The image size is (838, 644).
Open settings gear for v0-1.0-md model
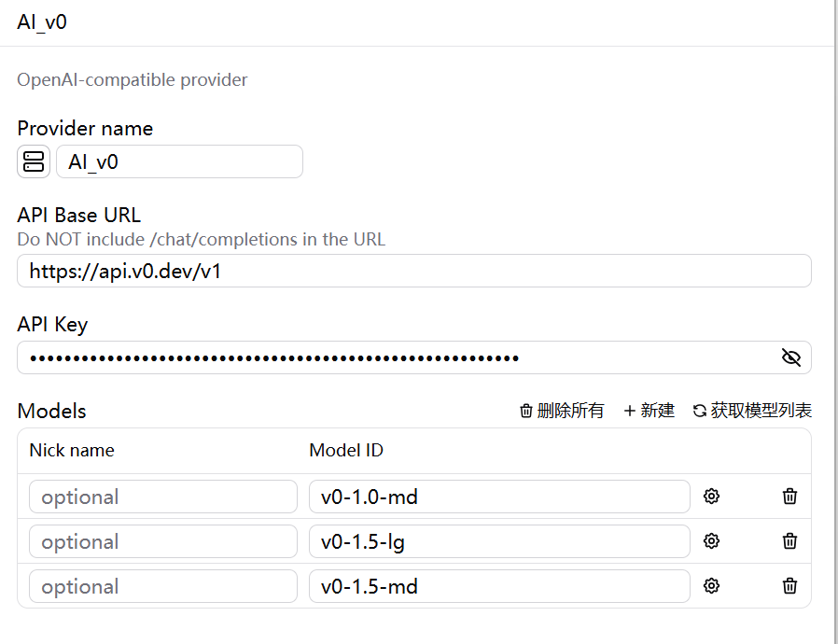711,497
